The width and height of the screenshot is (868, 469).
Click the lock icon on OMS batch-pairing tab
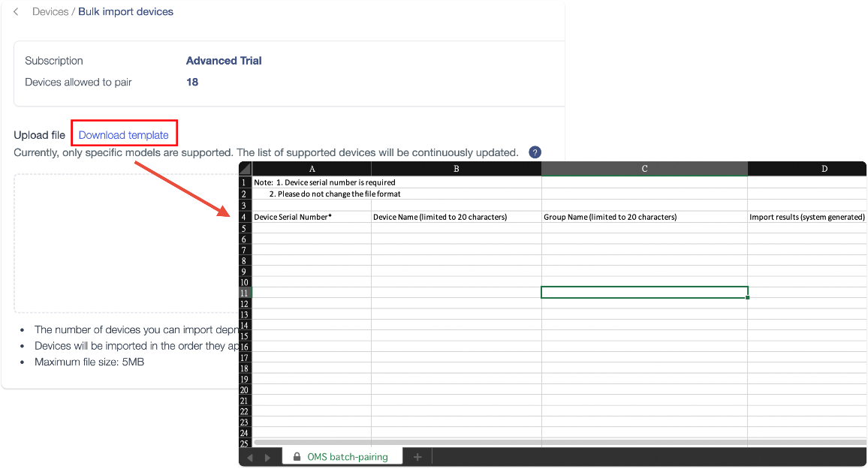pyautogui.click(x=297, y=457)
